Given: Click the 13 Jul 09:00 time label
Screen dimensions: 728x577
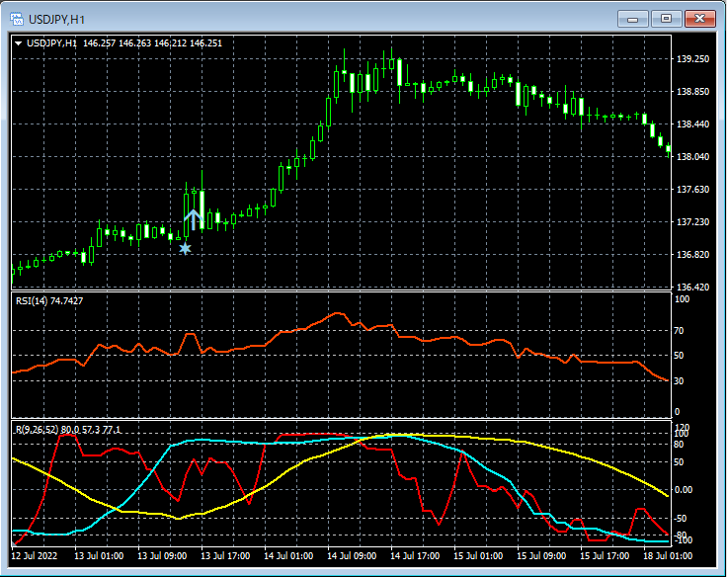Looking at the screenshot, I should point(164,556).
